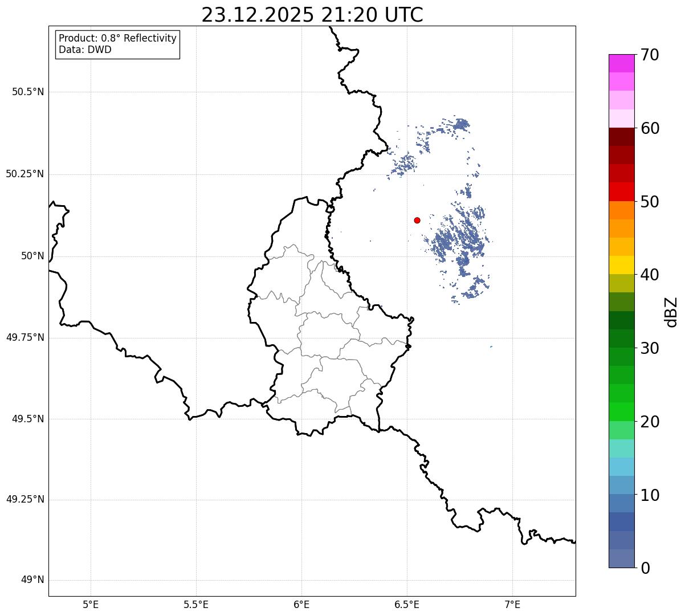This screenshot has width=685, height=616.
Task: Click the '50.5°N' latitude label
Action: coord(28,92)
